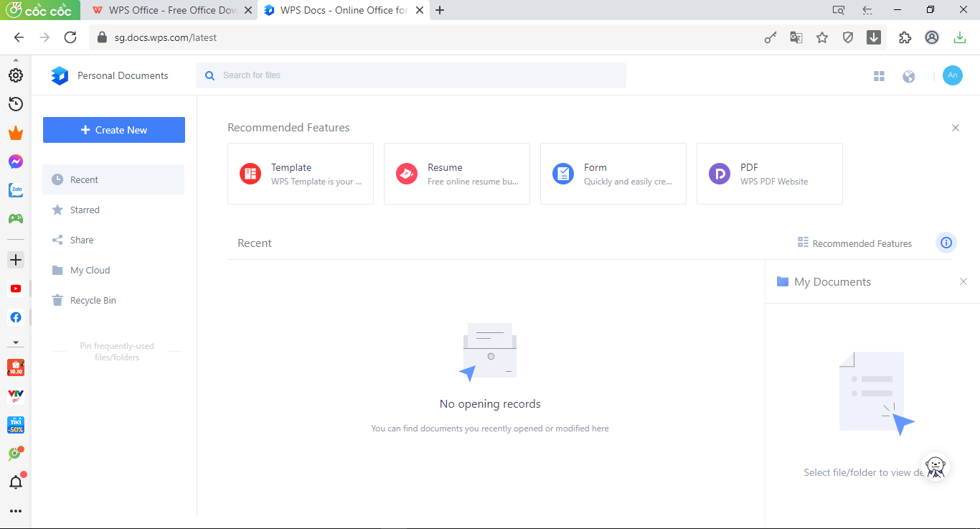Open the apps grid icon
Viewport: 980px width, 529px height.
(x=879, y=76)
